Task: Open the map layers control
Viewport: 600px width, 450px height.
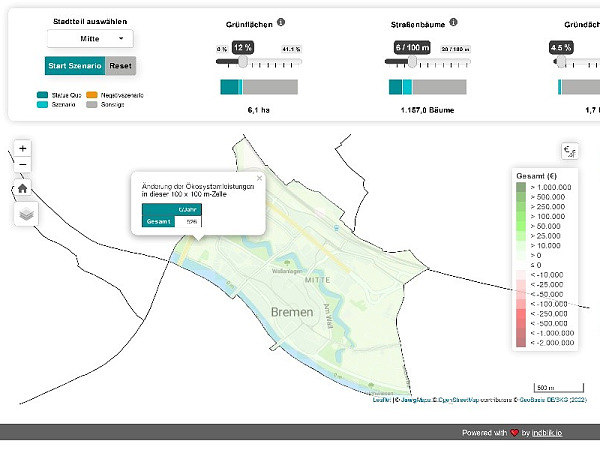Action: point(26,214)
